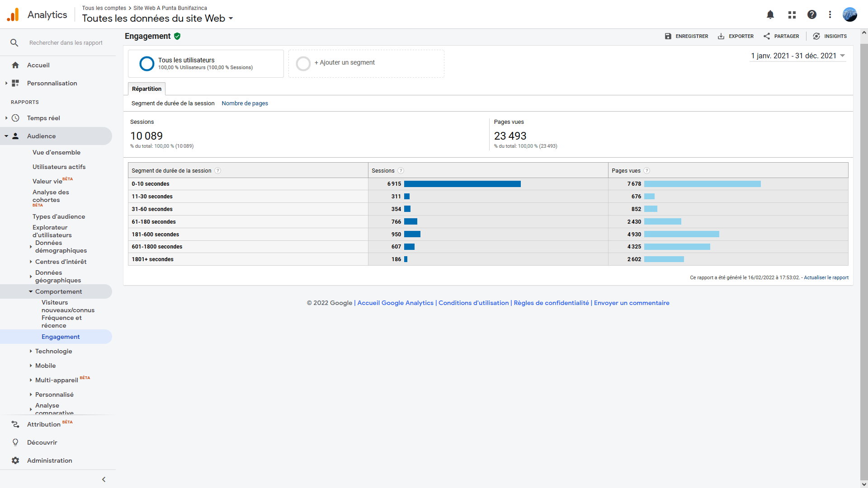
Task: Switch to Nombre de pages view
Action: pos(245,103)
